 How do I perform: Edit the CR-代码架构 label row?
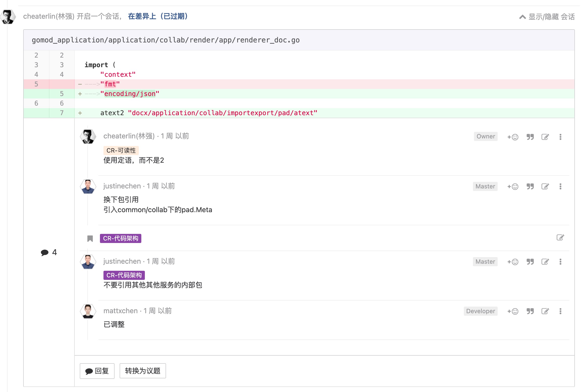click(x=560, y=237)
